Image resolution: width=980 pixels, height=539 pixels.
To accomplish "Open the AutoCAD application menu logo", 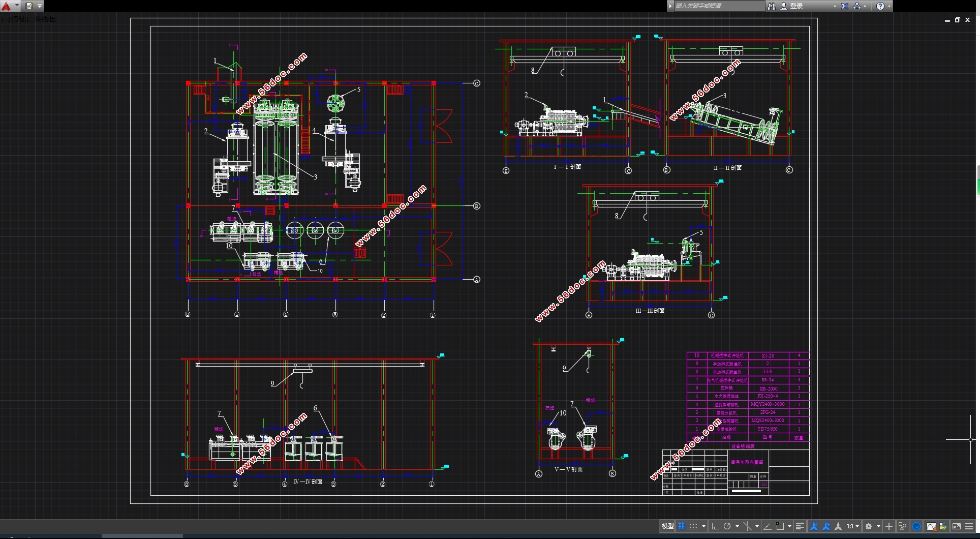I will click(x=6, y=6).
